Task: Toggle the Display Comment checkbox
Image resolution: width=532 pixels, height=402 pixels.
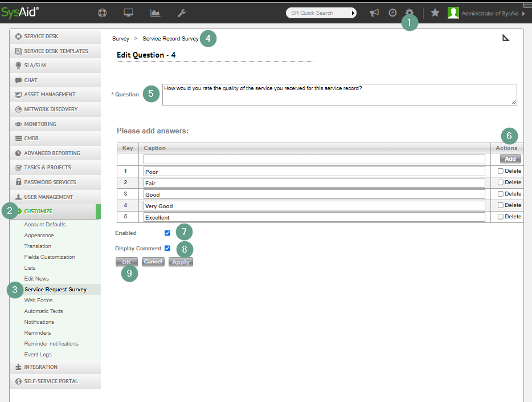Action: pos(167,249)
